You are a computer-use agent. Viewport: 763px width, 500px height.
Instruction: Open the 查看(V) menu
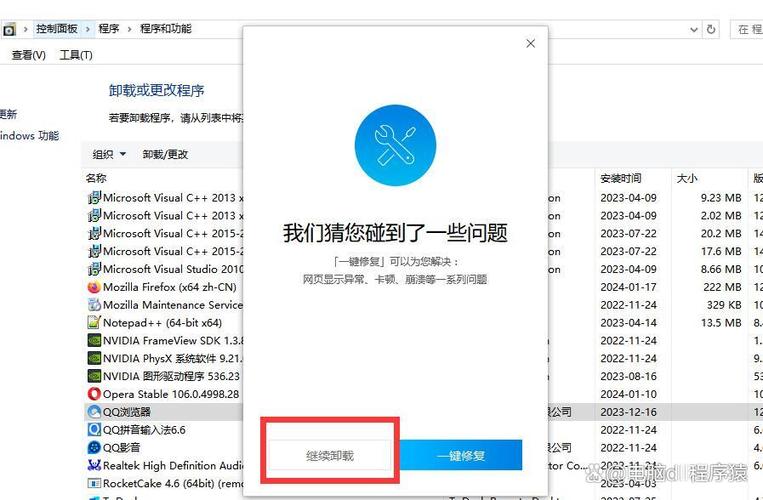click(x=29, y=55)
